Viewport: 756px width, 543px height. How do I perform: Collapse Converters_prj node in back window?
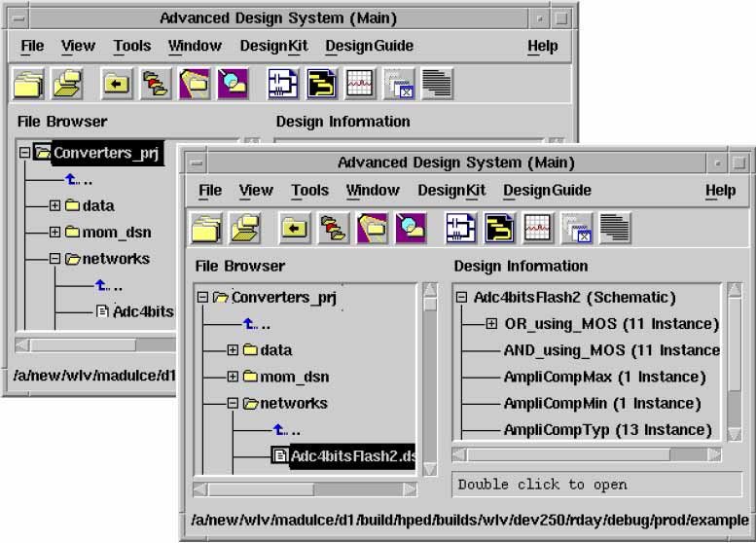pyautogui.click(x=24, y=153)
